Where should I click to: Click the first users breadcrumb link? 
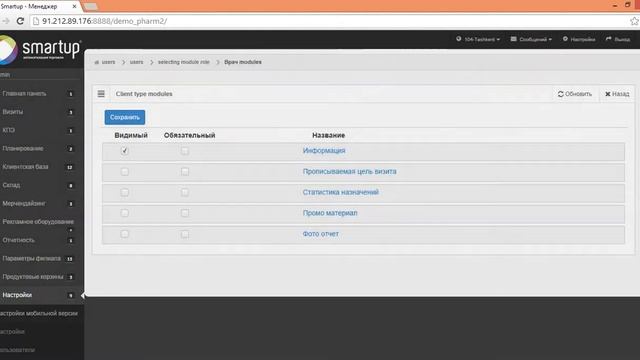[x=108, y=62]
